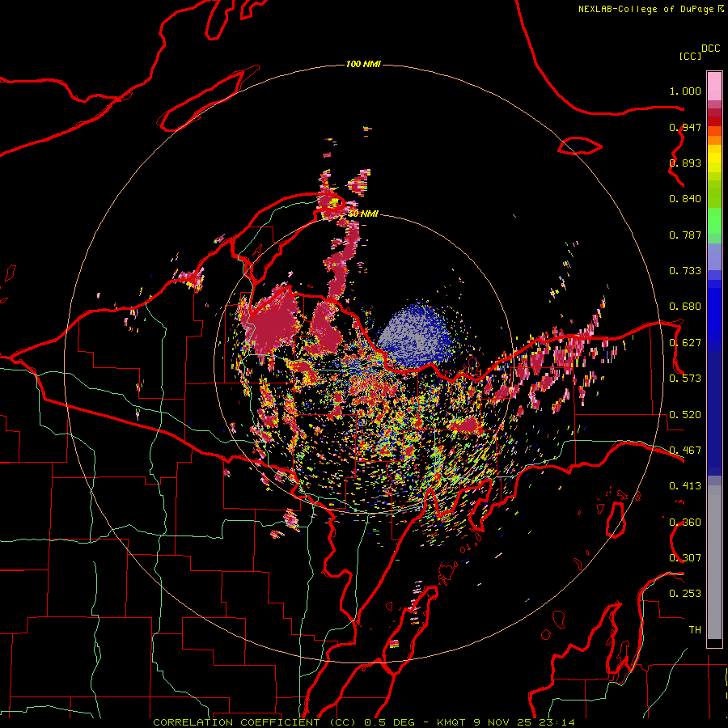Click the TH label at scale bottom
Screen dimensions: 728x728
695,630
